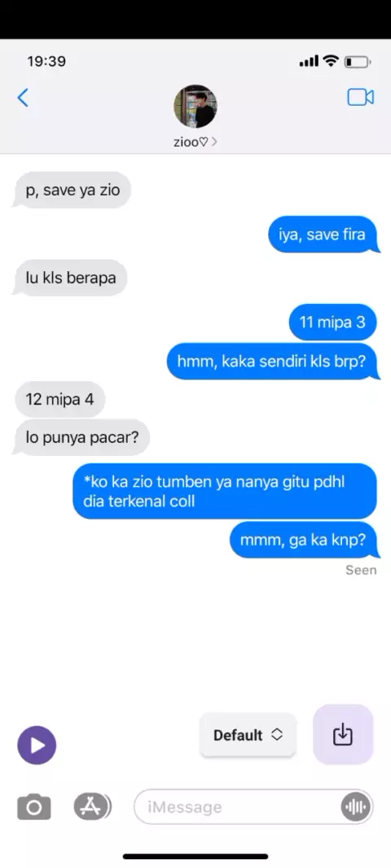Tap the Wi-Fi status icon

click(x=332, y=60)
